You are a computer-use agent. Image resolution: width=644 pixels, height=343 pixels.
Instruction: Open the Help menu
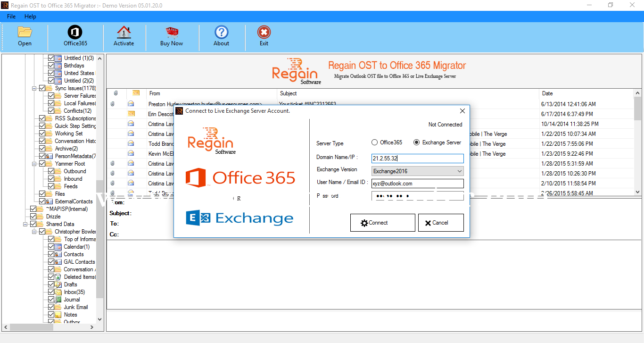(x=30, y=17)
